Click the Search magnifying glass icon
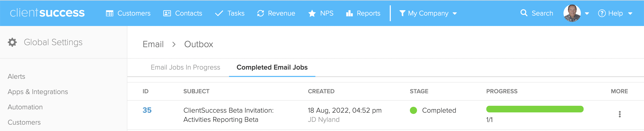The image size is (644, 131). click(524, 13)
